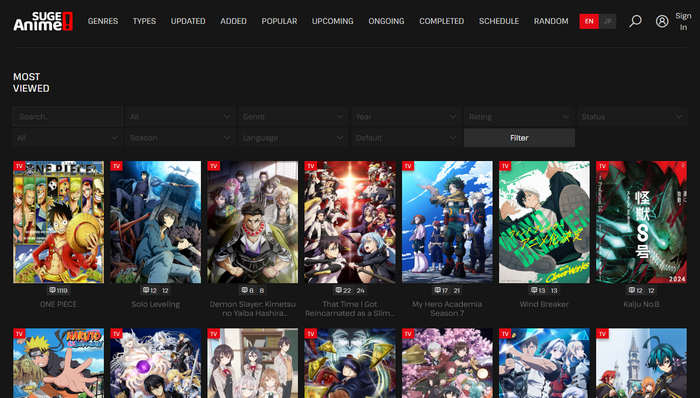
Task: Open the Kaiju No.8 poster thumbnail
Action: 642,222
